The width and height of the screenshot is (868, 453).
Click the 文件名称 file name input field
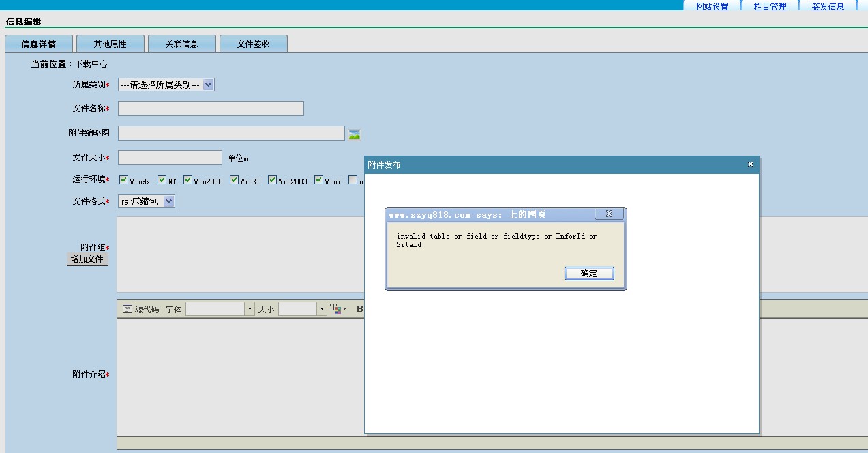[x=211, y=108]
